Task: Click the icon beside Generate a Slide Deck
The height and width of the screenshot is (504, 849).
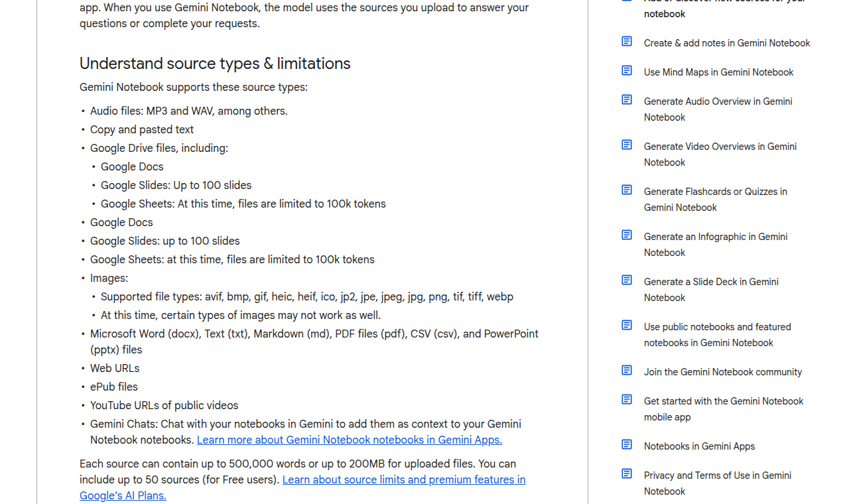Action: pos(627,281)
